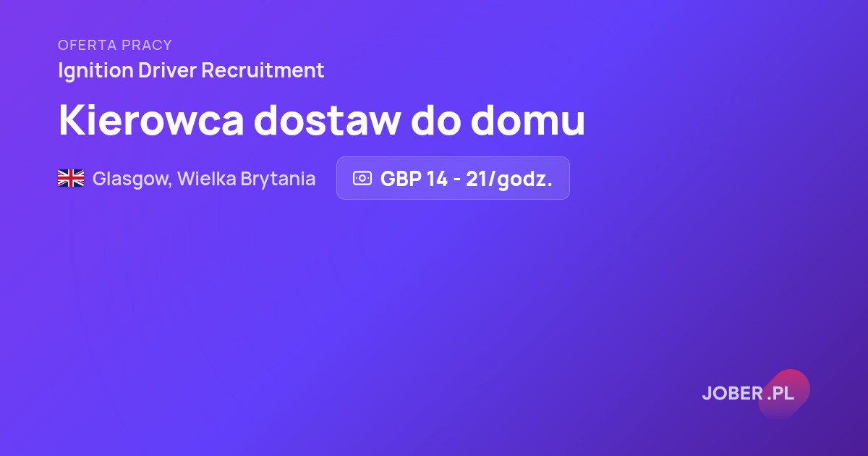
Task: Select the word Recruitment in company name
Action: (263, 71)
